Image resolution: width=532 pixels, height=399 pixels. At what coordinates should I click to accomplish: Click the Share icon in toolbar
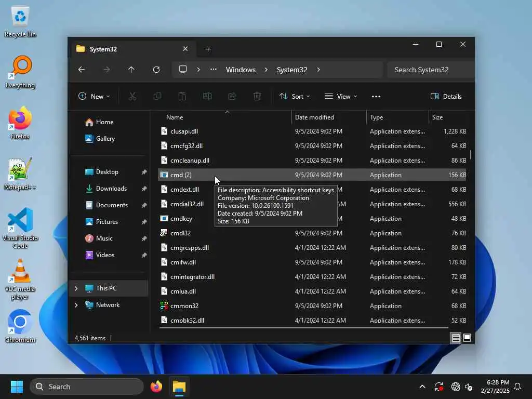click(232, 96)
